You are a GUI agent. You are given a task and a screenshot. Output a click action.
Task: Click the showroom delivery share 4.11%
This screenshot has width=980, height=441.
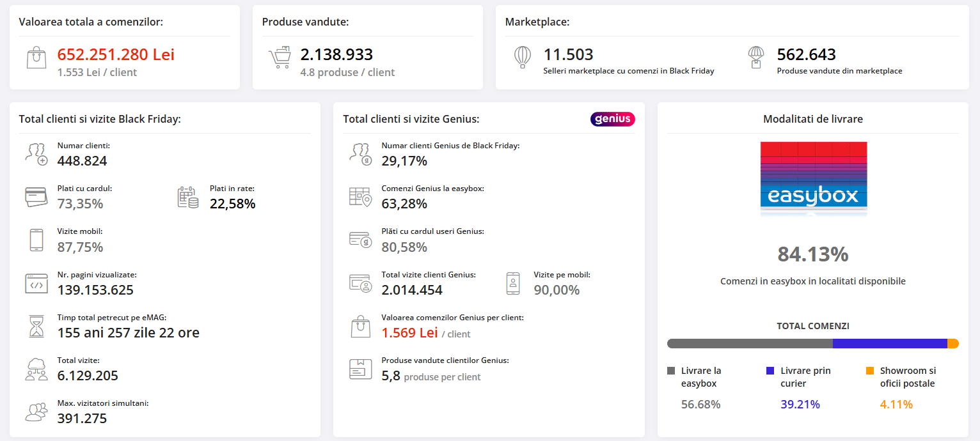(896, 404)
